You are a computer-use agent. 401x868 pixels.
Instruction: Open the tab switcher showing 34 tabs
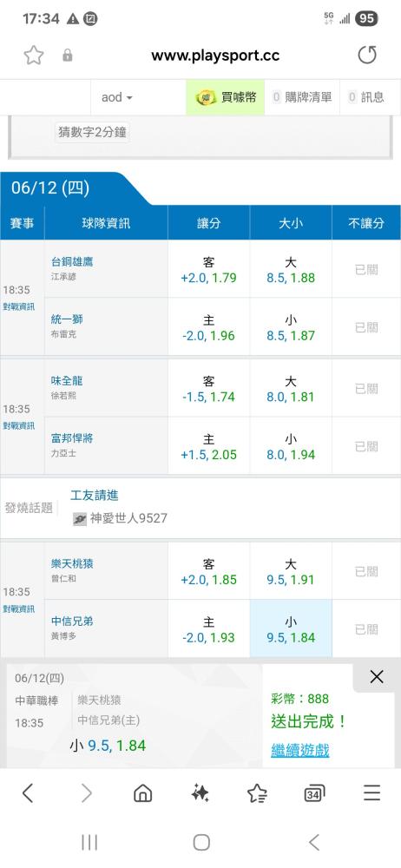314,794
